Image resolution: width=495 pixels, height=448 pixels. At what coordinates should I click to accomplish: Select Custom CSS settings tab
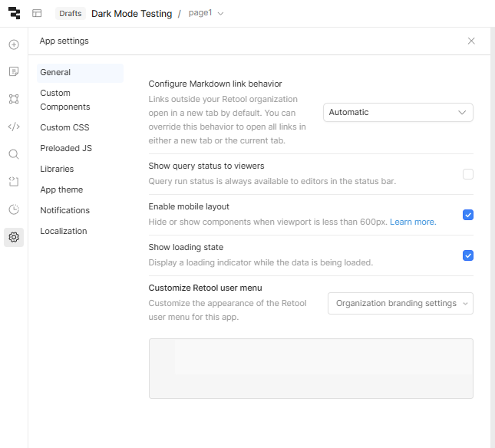65,127
